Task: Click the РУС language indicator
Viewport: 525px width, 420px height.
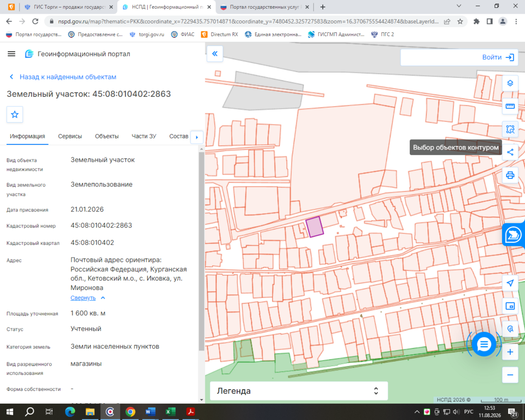Action: 469,412
